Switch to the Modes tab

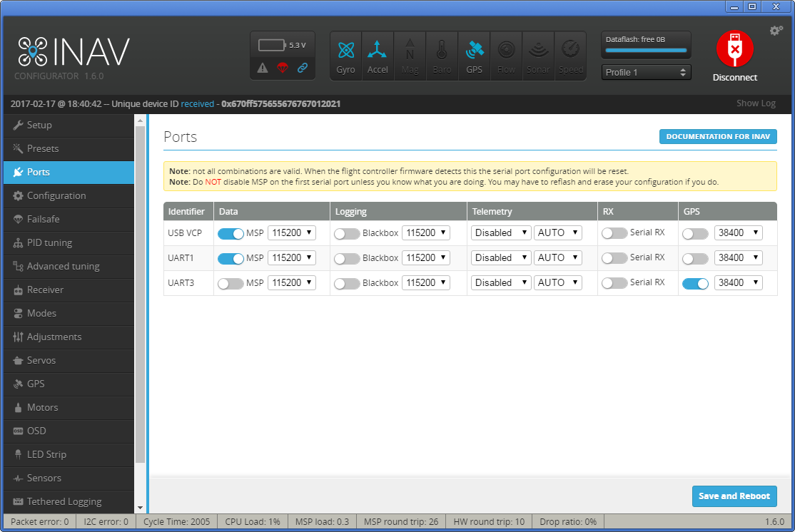coord(69,313)
